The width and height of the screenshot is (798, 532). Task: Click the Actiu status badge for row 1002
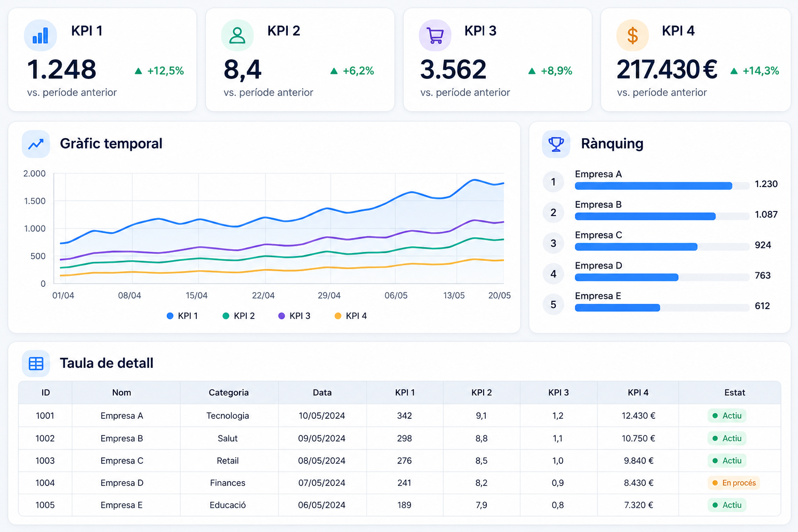727,438
